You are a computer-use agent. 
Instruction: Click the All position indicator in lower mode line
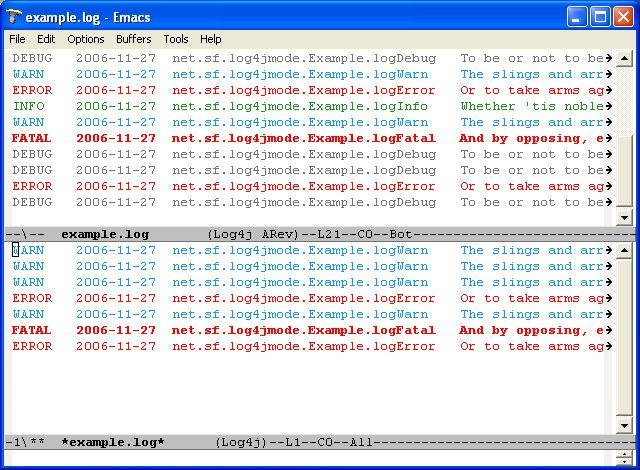361,442
